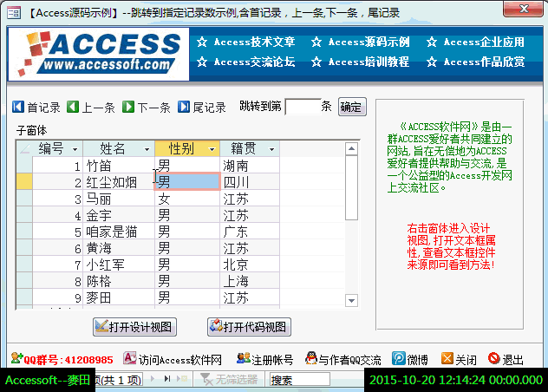Click the 微博 icon
This screenshot has height=392, width=548.
tap(399, 358)
